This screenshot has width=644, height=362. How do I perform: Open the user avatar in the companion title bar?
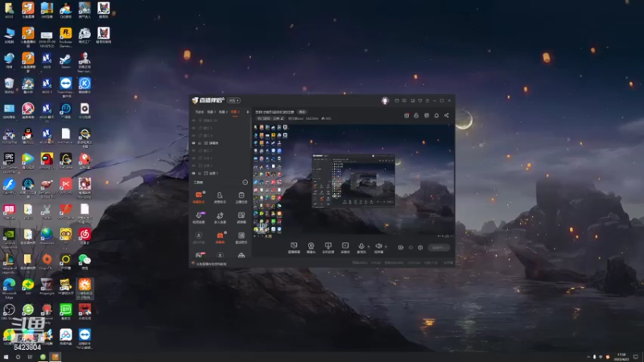(385, 101)
